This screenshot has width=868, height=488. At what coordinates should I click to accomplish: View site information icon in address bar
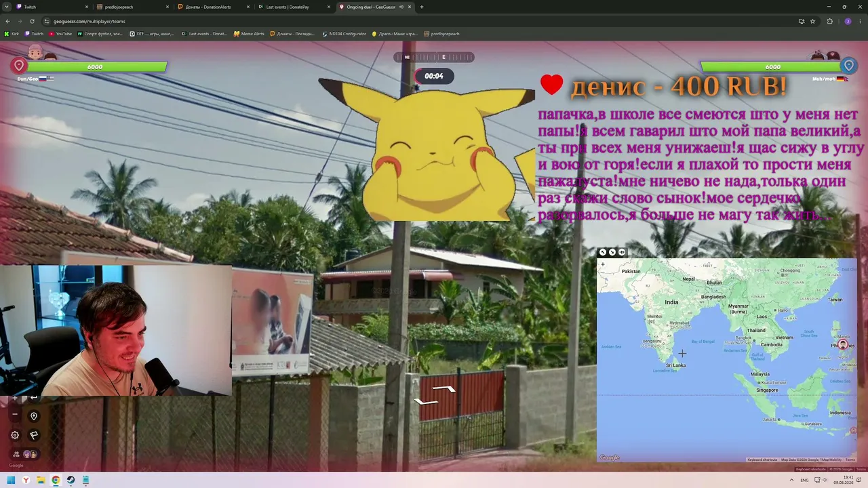click(x=47, y=21)
